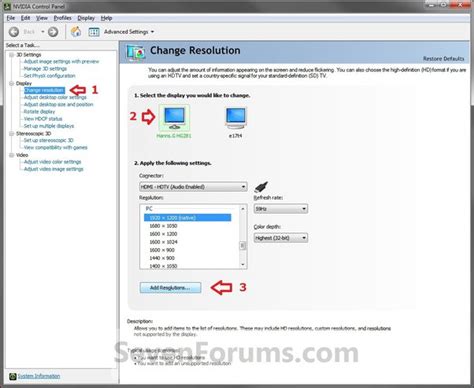The height and width of the screenshot is (388, 474).
Task: Open Adjust desktop color settings
Action: 55,97
